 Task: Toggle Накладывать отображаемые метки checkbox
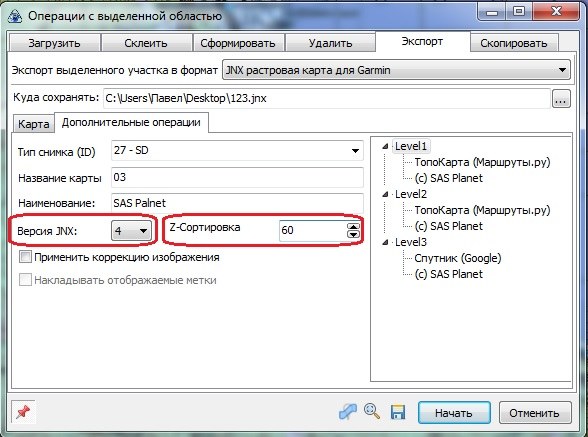click(x=25, y=280)
